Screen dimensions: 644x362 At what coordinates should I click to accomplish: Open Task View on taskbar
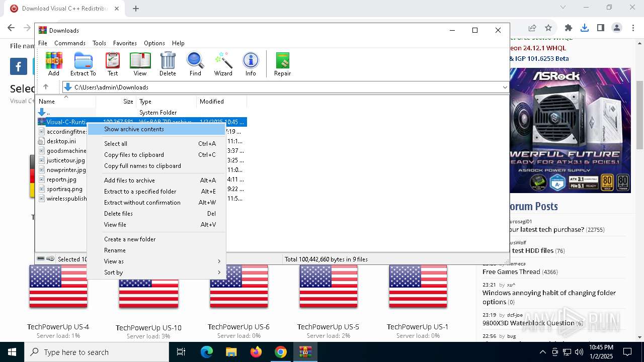(181, 352)
